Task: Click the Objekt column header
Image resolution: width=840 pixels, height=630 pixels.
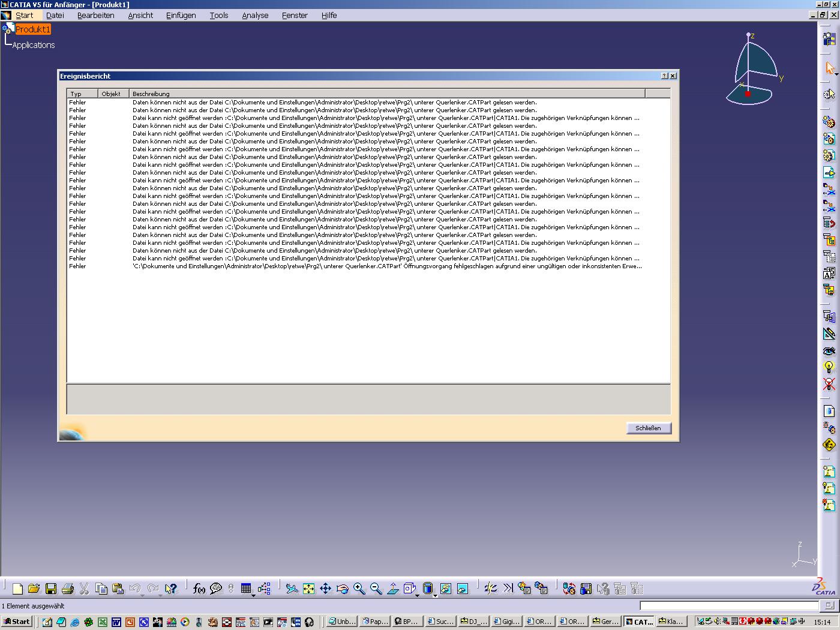Action: (114, 94)
